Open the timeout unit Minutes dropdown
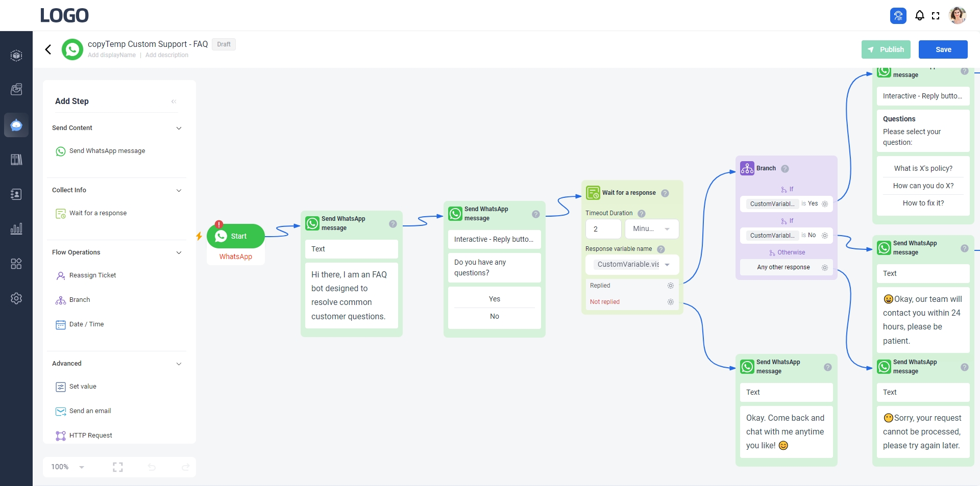 point(652,229)
